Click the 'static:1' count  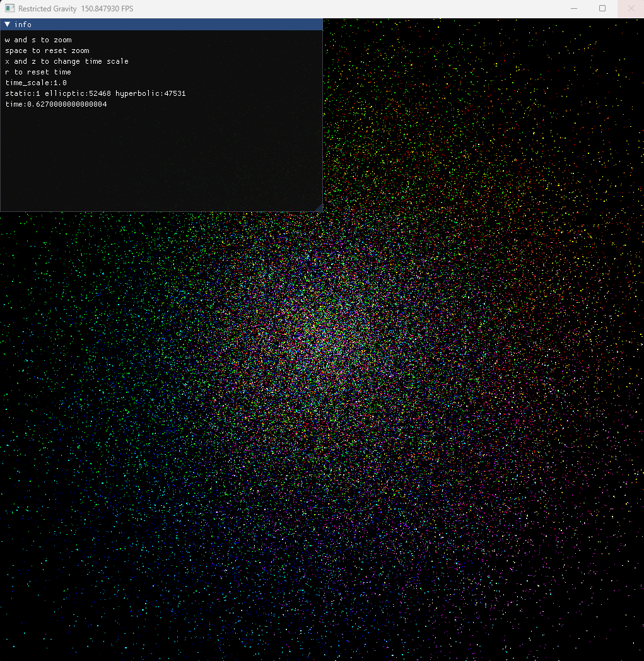click(x=23, y=93)
